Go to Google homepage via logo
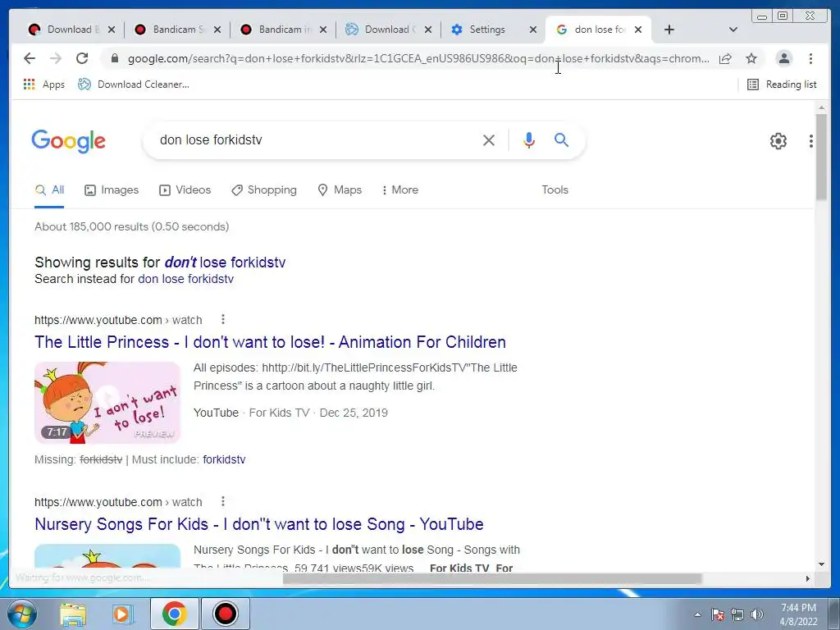 [x=69, y=141]
